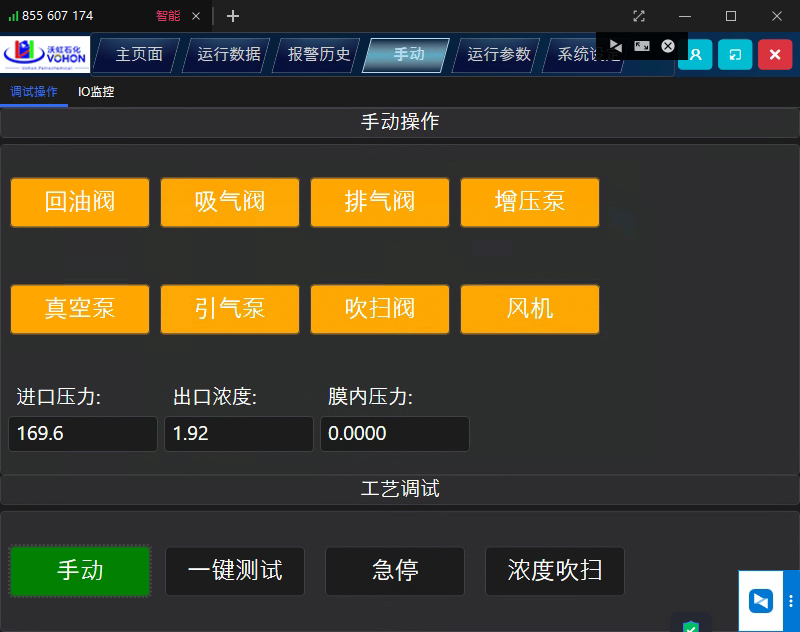800x632 pixels.
Task: Toggle the 回油阀 valve button
Action: (80, 202)
